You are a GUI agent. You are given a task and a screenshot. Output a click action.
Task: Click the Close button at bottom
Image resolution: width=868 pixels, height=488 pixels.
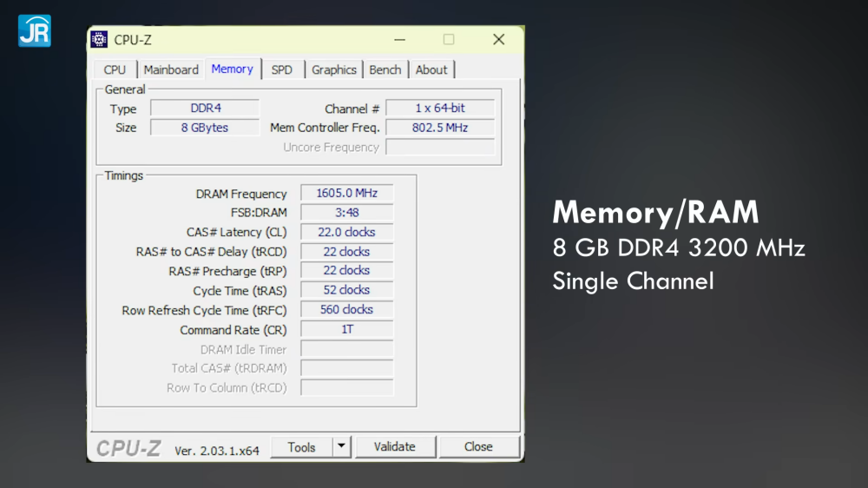tap(478, 447)
